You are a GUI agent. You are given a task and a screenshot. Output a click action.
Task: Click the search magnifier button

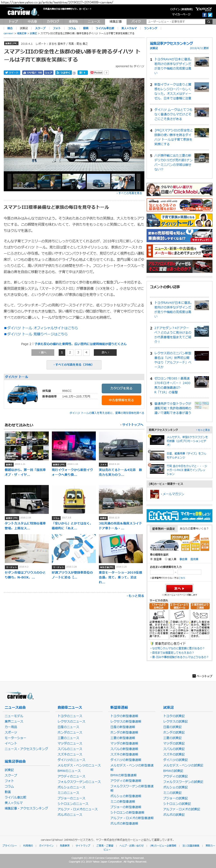pyautogui.click(x=209, y=21)
